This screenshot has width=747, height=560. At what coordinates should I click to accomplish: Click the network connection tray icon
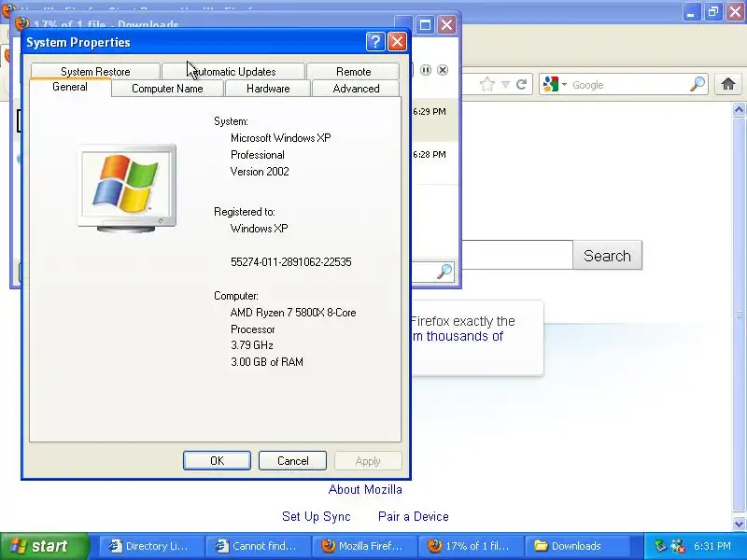pos(678,546)
